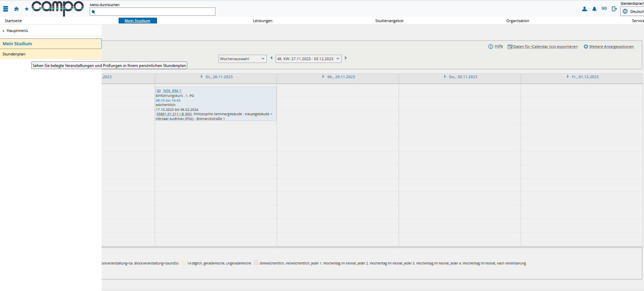Open favorites star icon
644x291 pixels.
pyautogui.click(x=27, y=9)
